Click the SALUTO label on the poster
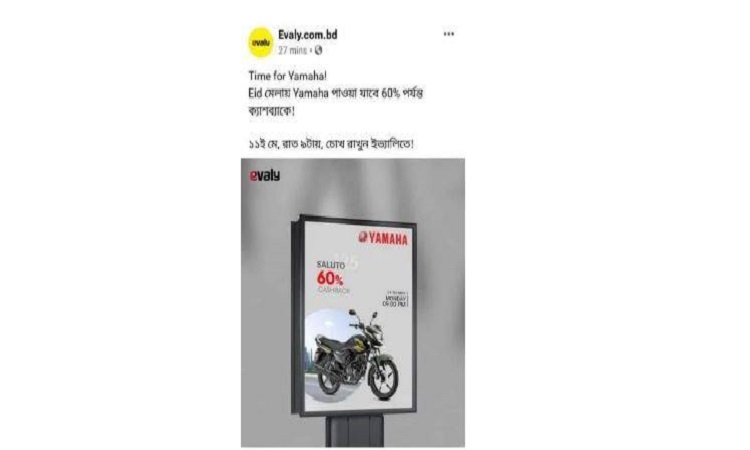Image resolution: width=750 pixels, height=450 pixels. pyautogui.click(x=331, y=264)
